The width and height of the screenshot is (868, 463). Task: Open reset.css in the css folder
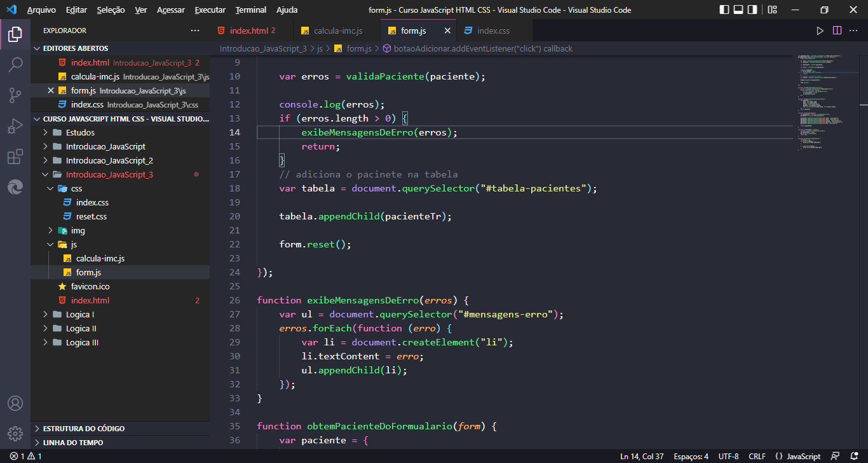point(120,216)
